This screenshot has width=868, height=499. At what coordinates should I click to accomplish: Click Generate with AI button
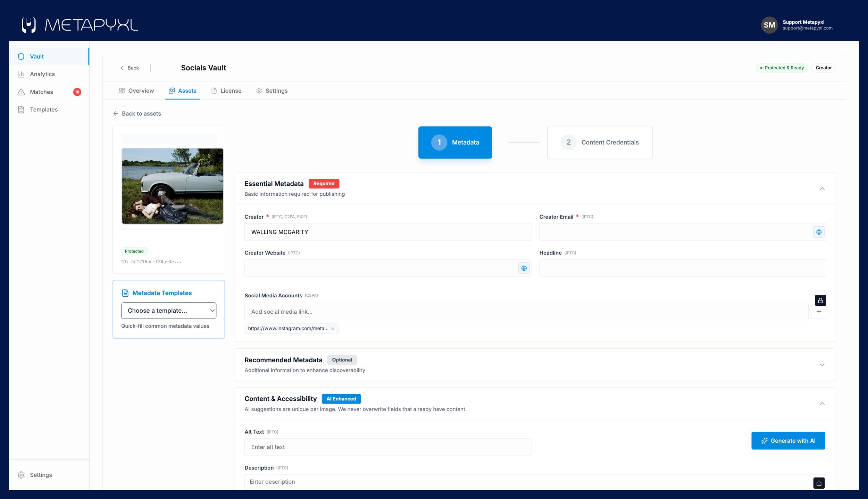pyautogui.click(x=788, y=441)
